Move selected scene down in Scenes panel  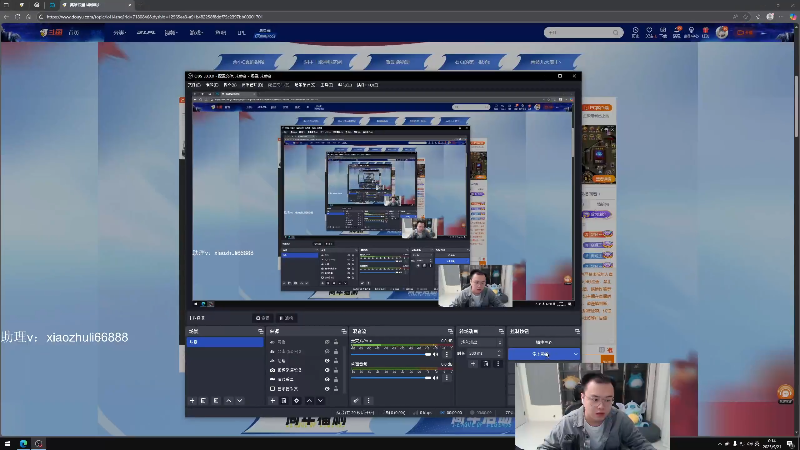(240, 401)
